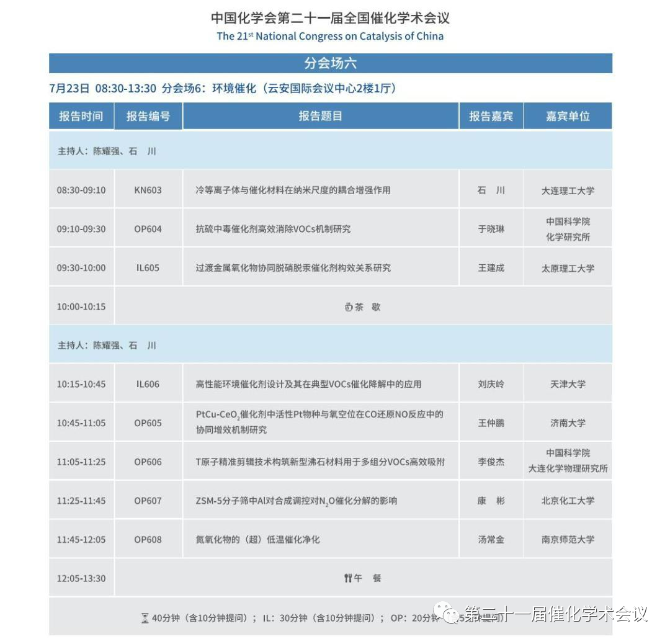Image resolution: width=670 pixels, height=644 pixels.
Task: Select the time cell 11:45-12:05
Action: click(81, 540)
